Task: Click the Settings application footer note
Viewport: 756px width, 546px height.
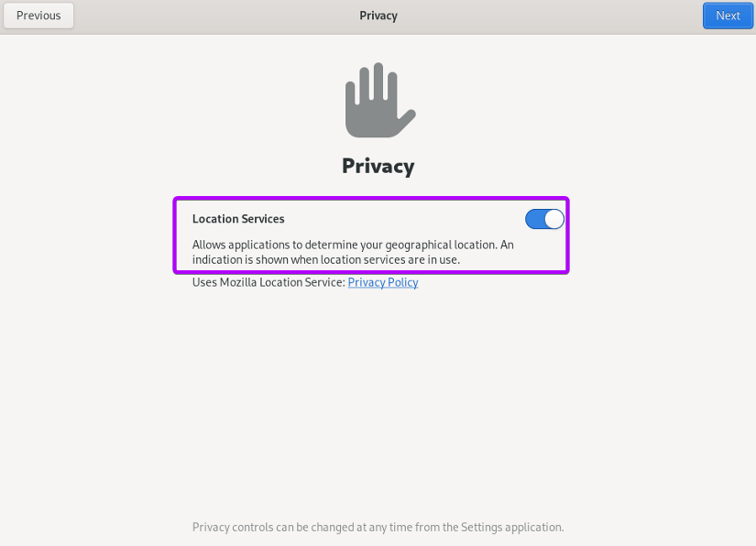Action: pyautogui.click(x=378, y=527)
